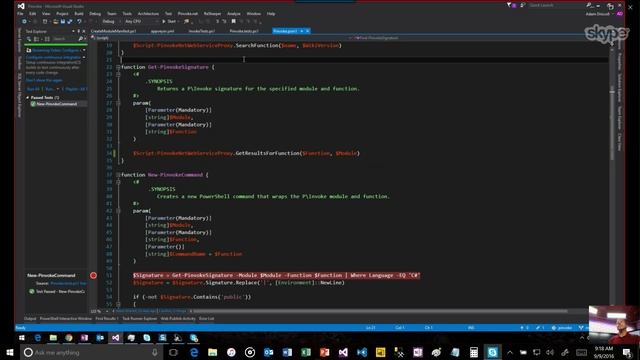The height and width of the screenshot is (360, 640).
Task: Close the active Pinvoke.psm1 tab
Action: coord(308,31)
